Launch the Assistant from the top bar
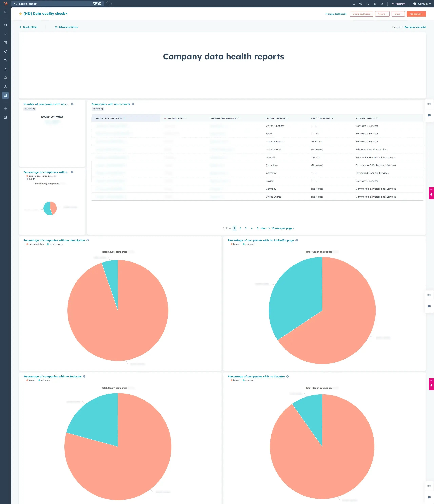 pyautogui.click(x=399, y=4)
